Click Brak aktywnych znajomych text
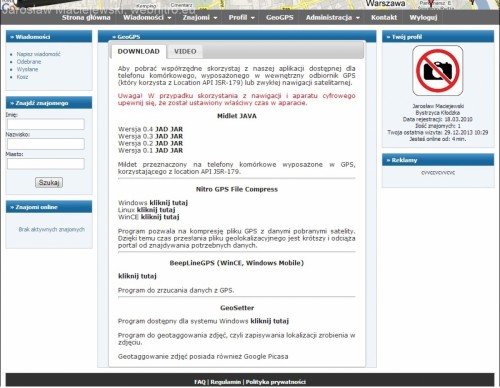 click(52, 229)
